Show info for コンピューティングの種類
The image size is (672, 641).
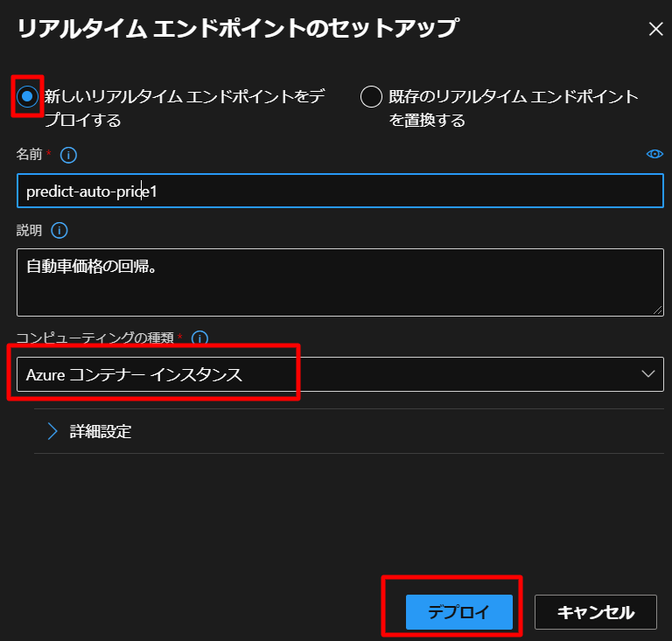tap(199, 338)
